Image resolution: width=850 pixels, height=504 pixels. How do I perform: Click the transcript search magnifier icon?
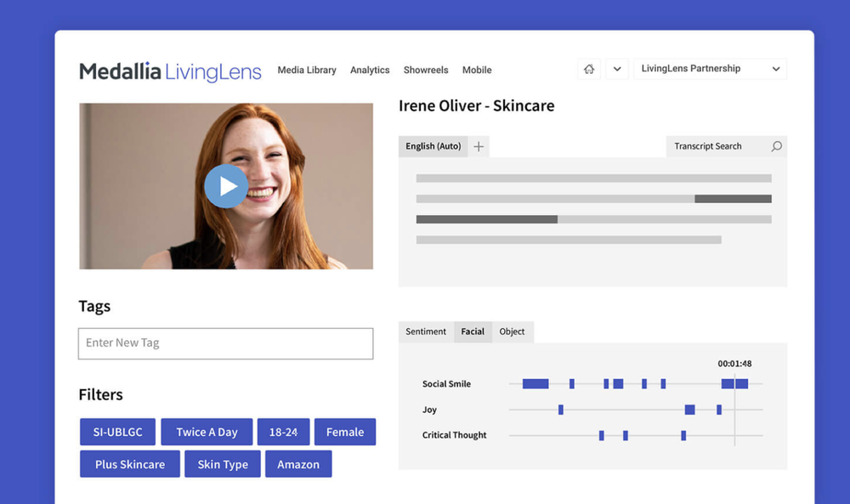click(775, 146)
